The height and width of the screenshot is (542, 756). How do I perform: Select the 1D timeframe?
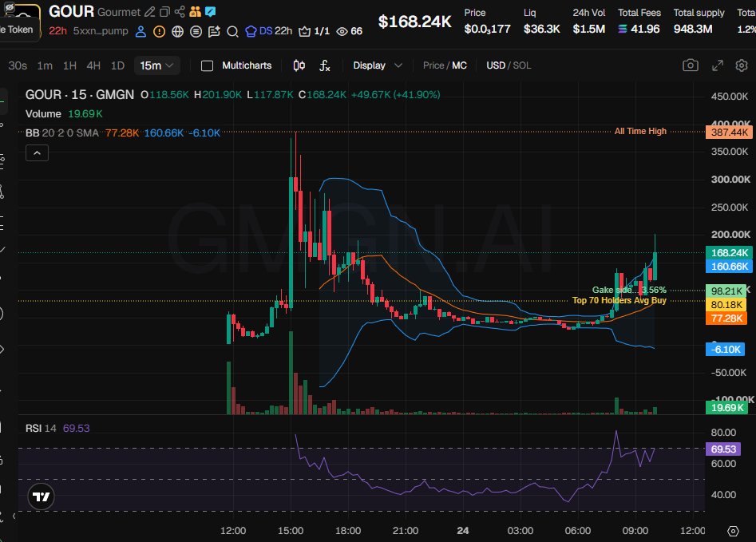point(117,65)
